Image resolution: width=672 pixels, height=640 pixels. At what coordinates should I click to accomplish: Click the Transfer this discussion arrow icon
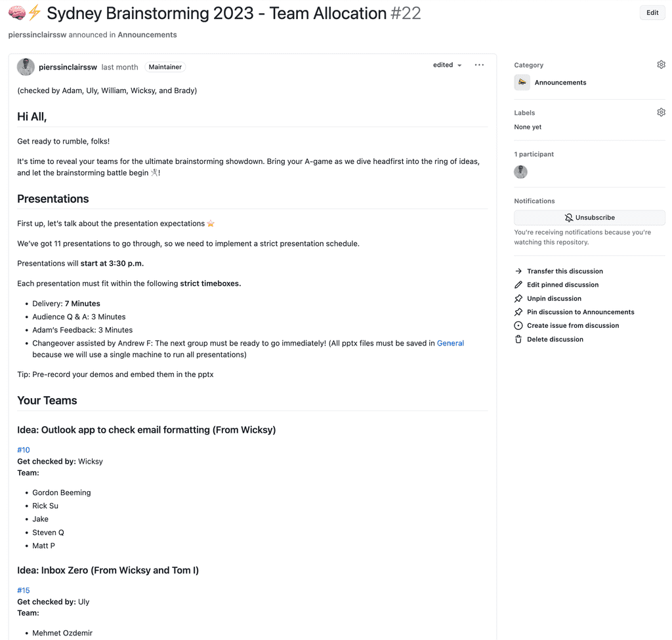pos(518,271)
